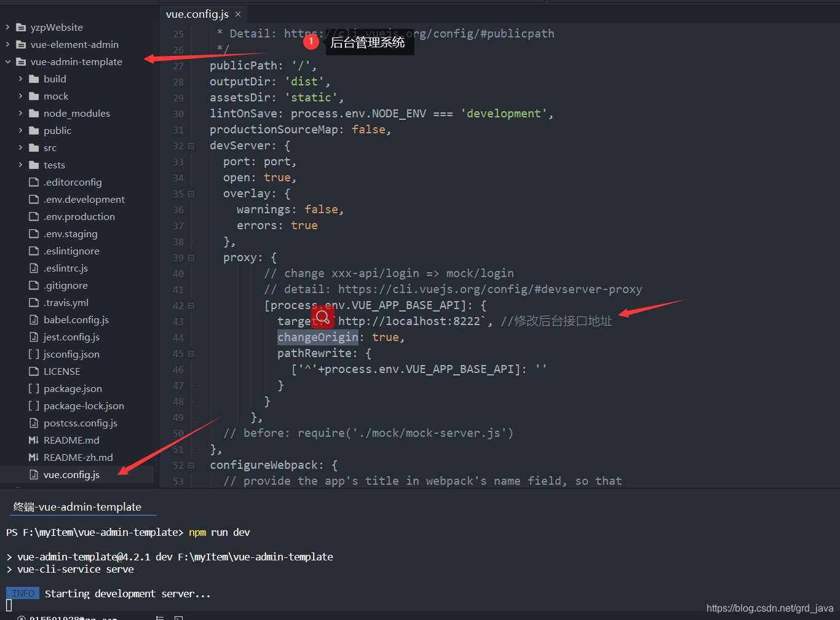Click the vue.config.js file icon in tree
The width and height of the screenshot is (840, 620).
point(34,475)
